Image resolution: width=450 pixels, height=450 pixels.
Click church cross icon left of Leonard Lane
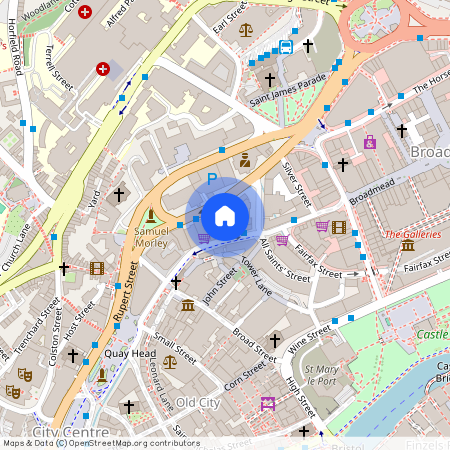click(129, 407)
